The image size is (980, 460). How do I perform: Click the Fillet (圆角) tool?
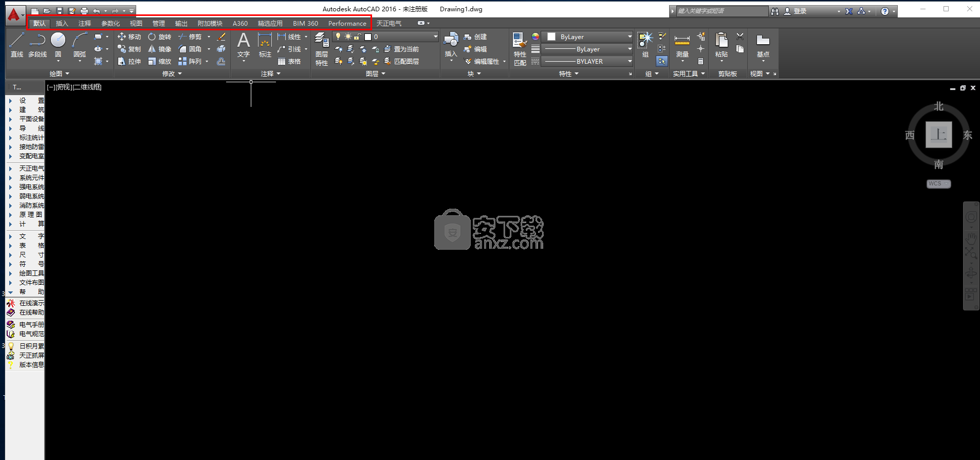tap(190, 49)
